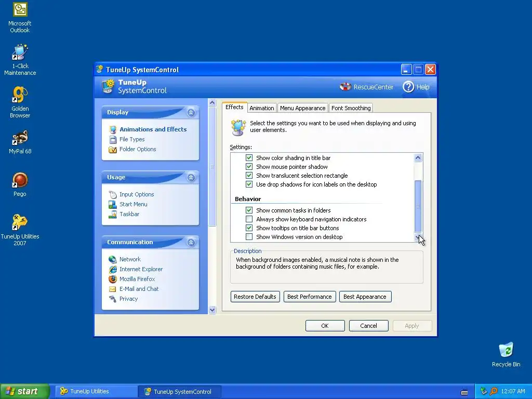Image resolution: width=532 pixels, height=399 pixels.
Task: Toggle Show translucent selection rectangle
Action: coord(249,176)
